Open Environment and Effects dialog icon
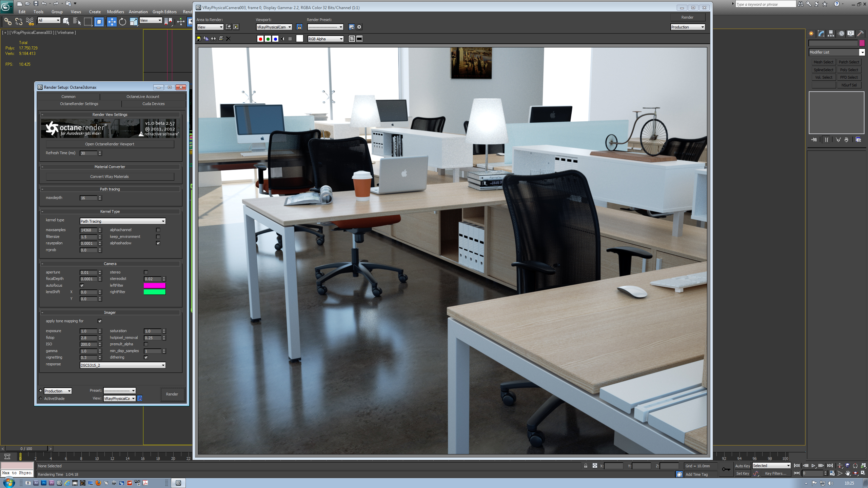 coord(359,27)
